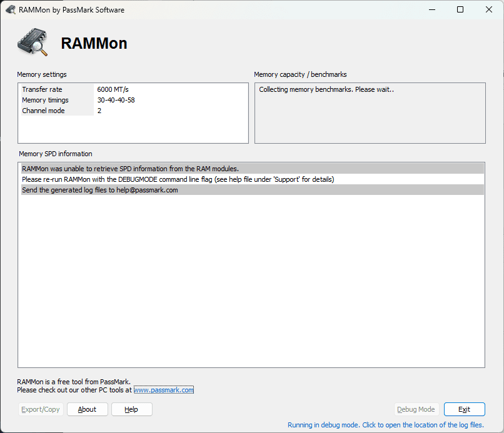Click the Memory SPD information label

click(x=55, y=154)
